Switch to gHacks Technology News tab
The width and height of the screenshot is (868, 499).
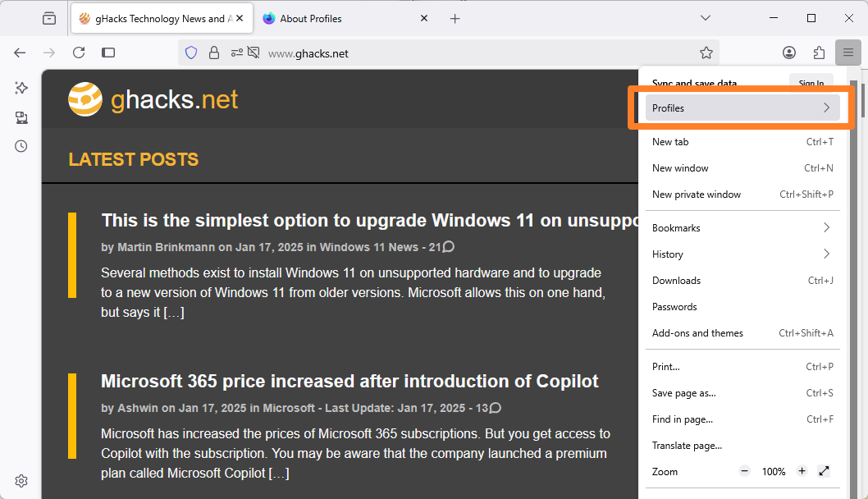pyautogui.click(x=162, y=18)
